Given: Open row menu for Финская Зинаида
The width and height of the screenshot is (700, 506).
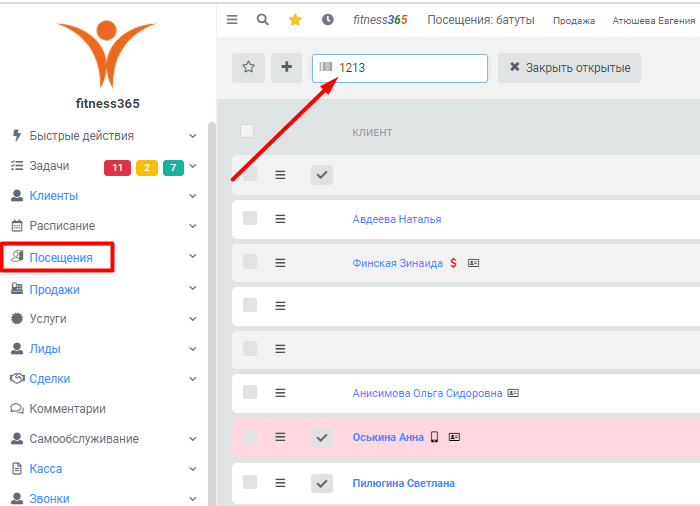Looking at the screenshot, I should pos(280,263).
